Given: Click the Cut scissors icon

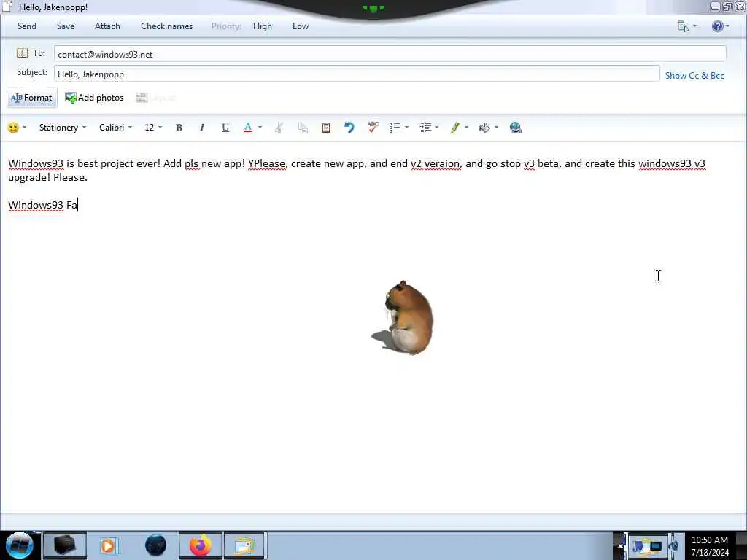Looking at the screenshot, I should pyautogui.click(x=279, y=128).
